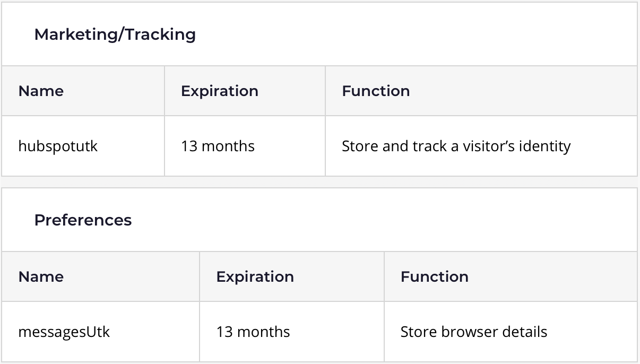Click the Name header in Marketing/Tracking table
The image size is (640, 364).
(41, 91)
